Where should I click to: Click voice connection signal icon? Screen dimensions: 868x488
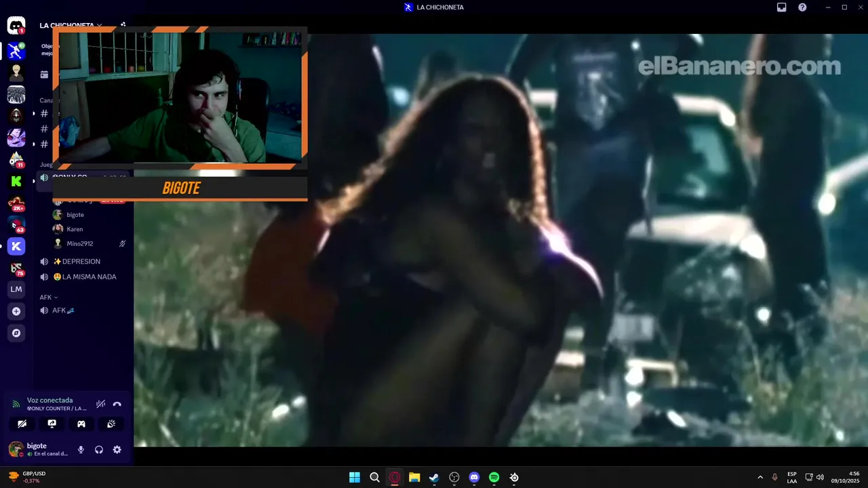coord(16,404)
